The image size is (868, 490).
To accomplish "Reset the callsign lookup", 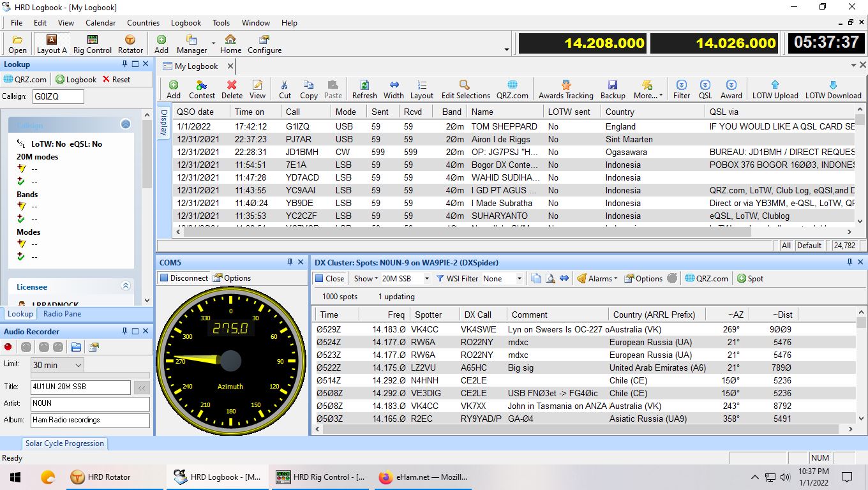I will pos(116,80).
